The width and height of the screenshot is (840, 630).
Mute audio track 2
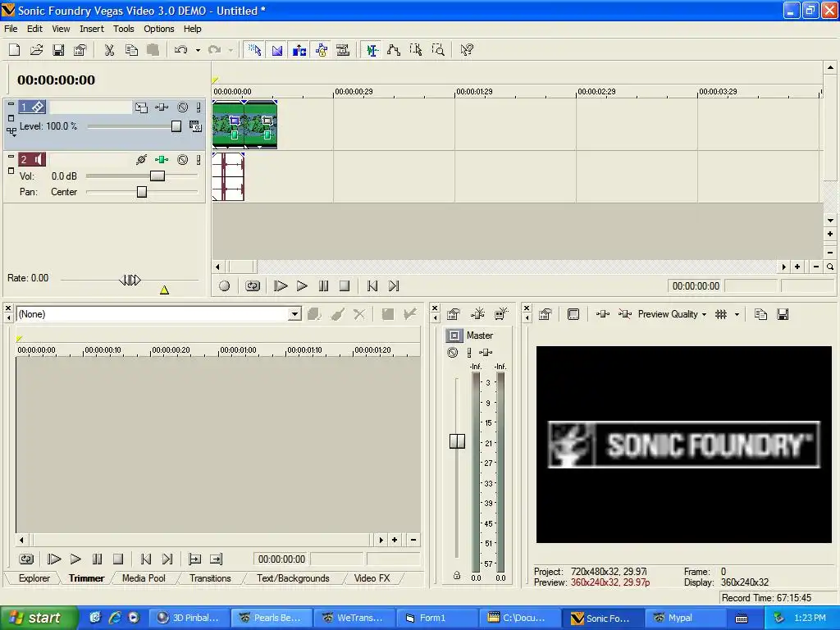click(x=183, y=160)
